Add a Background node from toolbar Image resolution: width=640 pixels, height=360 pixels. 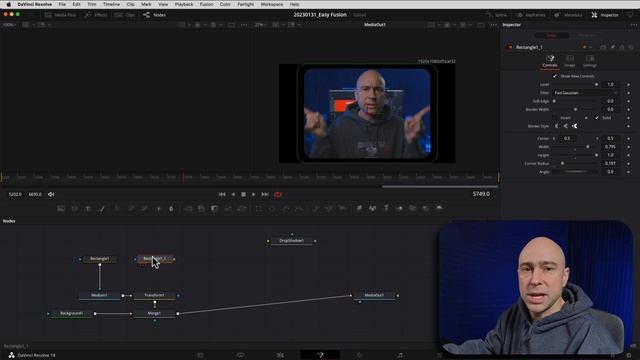pos(61,209)
